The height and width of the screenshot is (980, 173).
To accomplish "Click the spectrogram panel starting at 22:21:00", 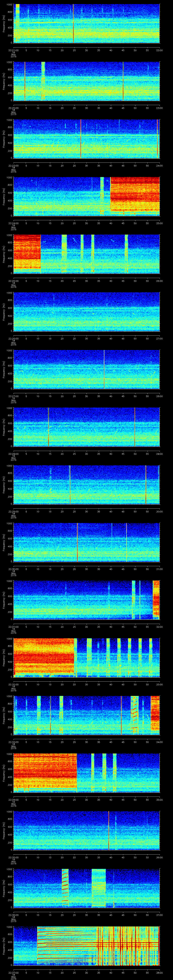I will pos(87,24).
